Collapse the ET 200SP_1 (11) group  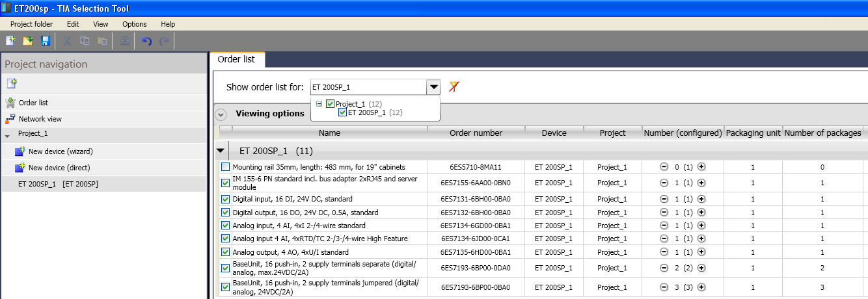[222, 151]
